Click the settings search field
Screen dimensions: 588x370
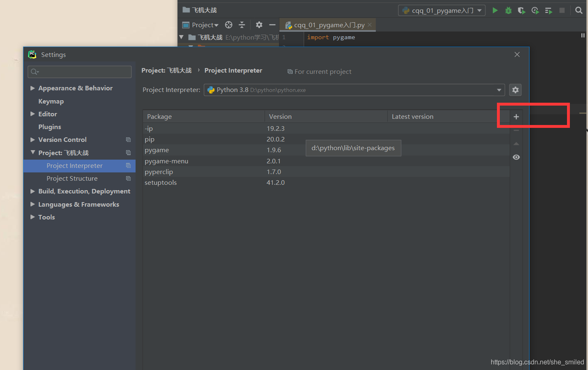[79, 72]
